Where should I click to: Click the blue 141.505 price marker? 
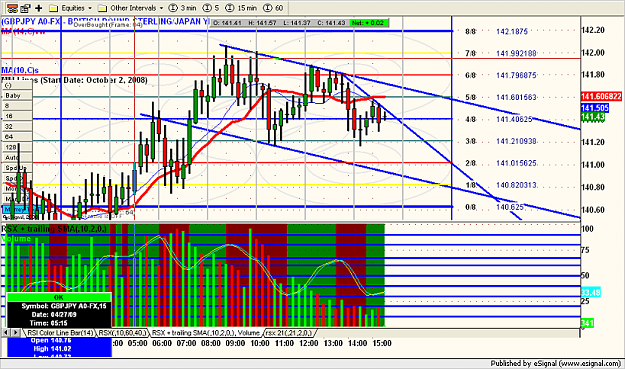[x=595, y=108]
